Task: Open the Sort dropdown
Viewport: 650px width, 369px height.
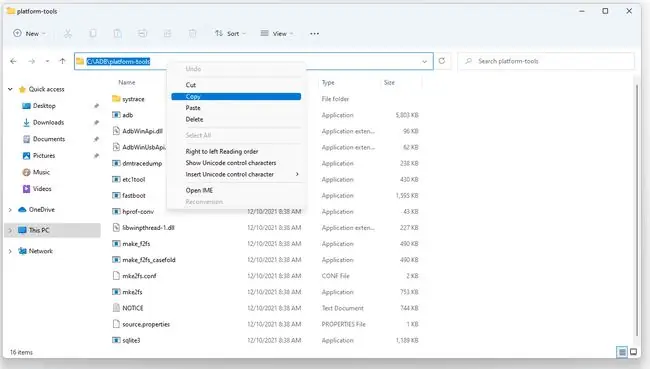Action: point(230,34)
